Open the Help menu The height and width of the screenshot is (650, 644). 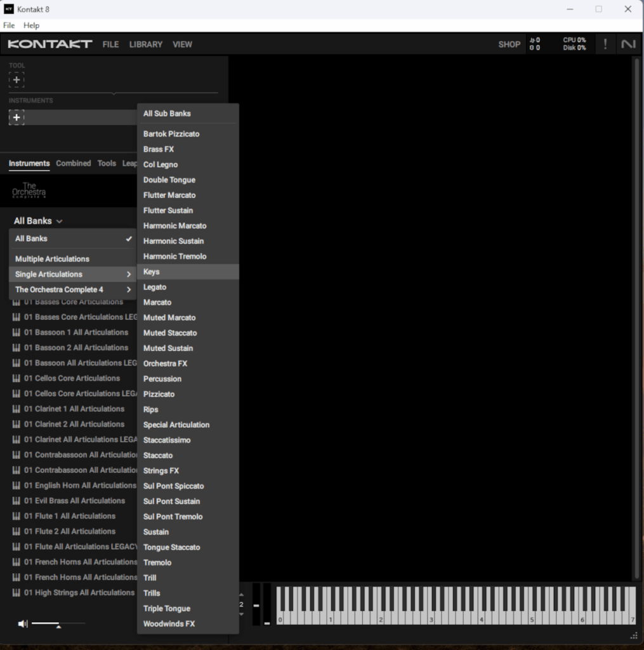point(31,25)
